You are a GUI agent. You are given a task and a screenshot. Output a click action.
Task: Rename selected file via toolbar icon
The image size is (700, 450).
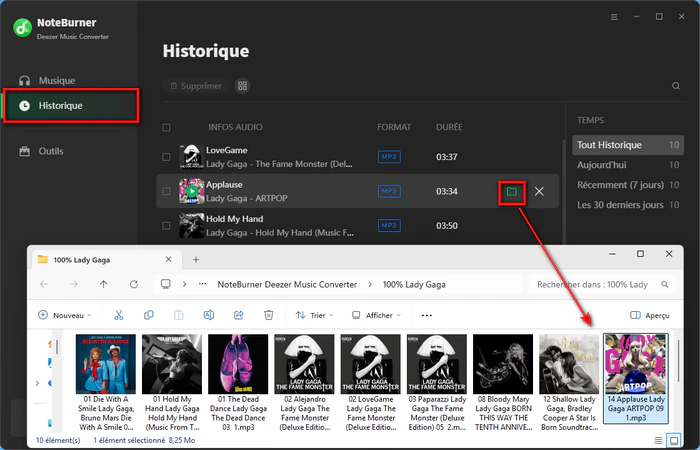tap(208, 315)
